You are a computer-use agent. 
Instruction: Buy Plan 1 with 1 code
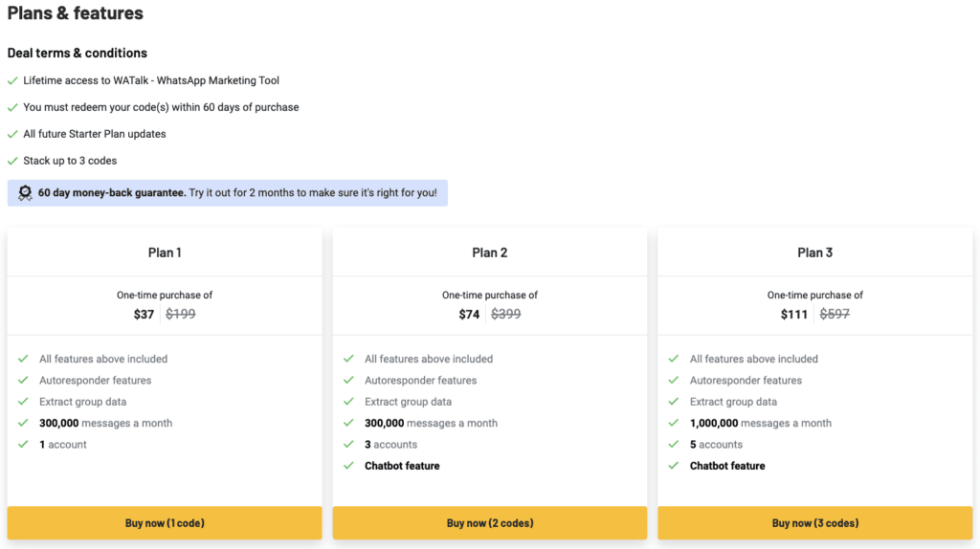[x=165, y=523]
